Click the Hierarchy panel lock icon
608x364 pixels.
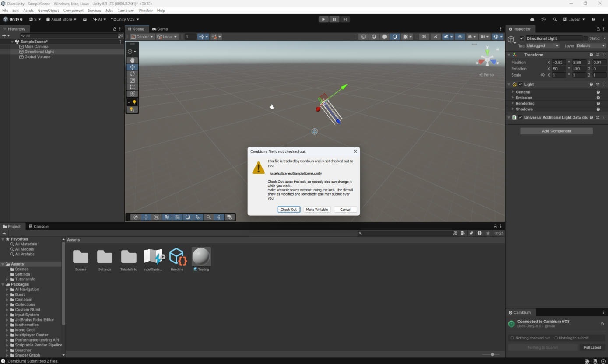(x=115, y=29)
